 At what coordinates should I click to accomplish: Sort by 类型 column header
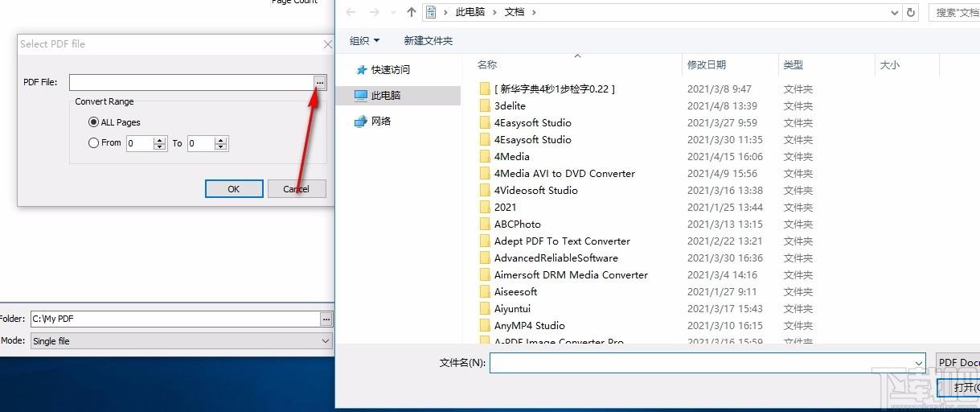[793, 64]
